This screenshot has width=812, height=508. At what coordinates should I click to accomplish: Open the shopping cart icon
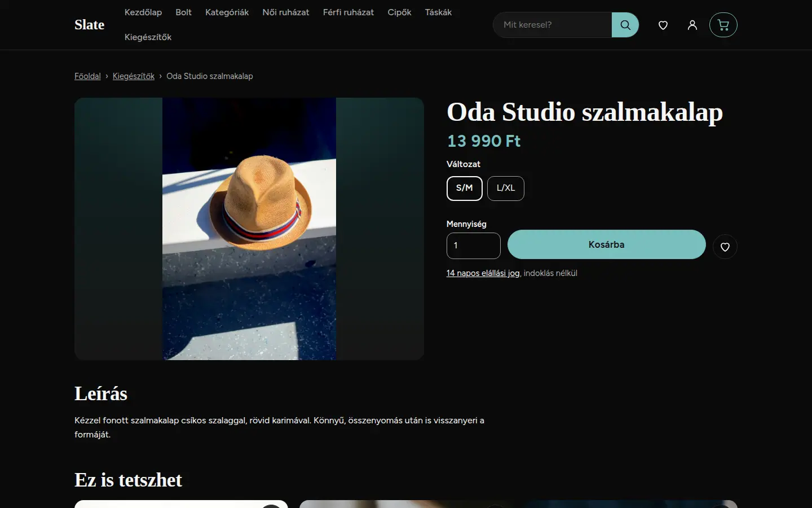(x=723, y=25)
